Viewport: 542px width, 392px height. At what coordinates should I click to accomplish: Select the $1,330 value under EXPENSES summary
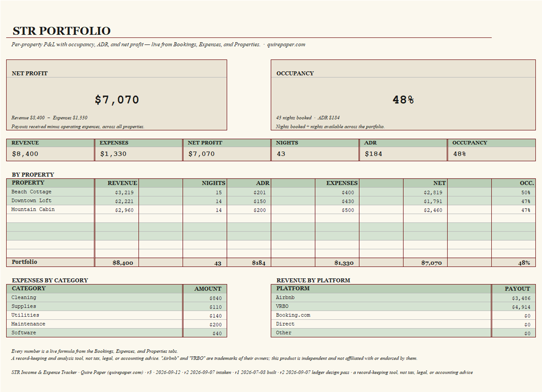click(x=113, y=154)
